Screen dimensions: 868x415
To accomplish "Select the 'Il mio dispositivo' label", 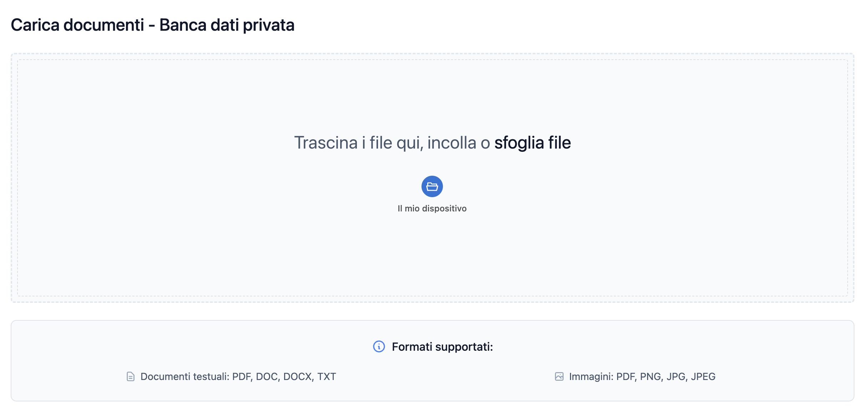I will pos(432,209).
